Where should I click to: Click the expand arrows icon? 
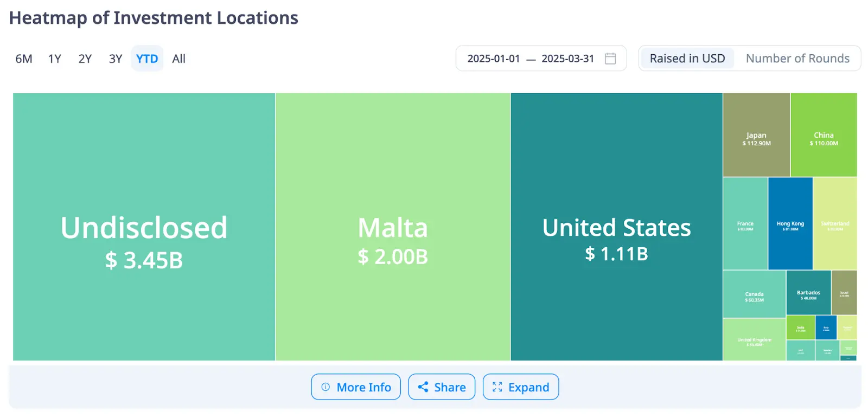click(x=497, y=387)
